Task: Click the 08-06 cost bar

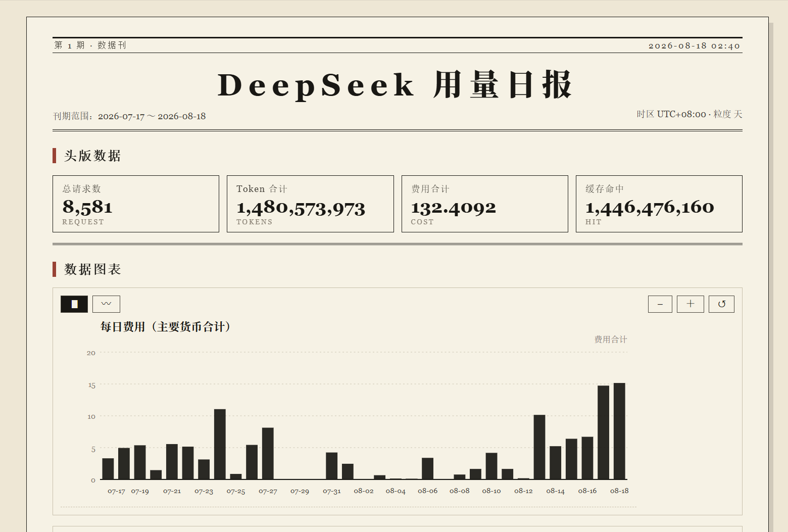Action: point(427,468)
